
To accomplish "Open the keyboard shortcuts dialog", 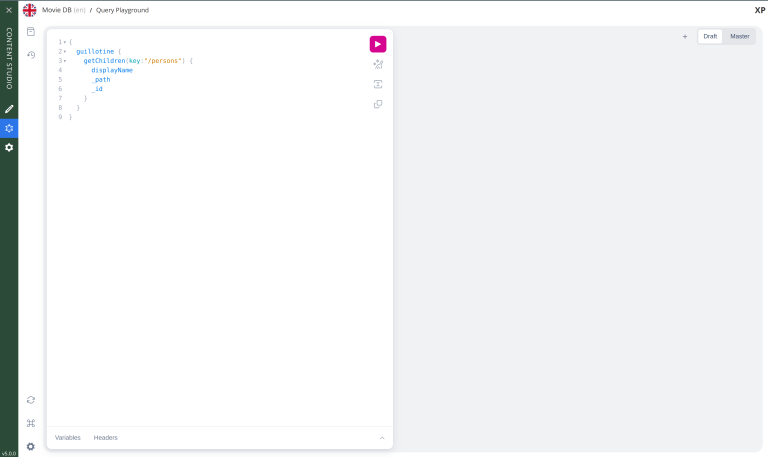I will pos(31,423).
